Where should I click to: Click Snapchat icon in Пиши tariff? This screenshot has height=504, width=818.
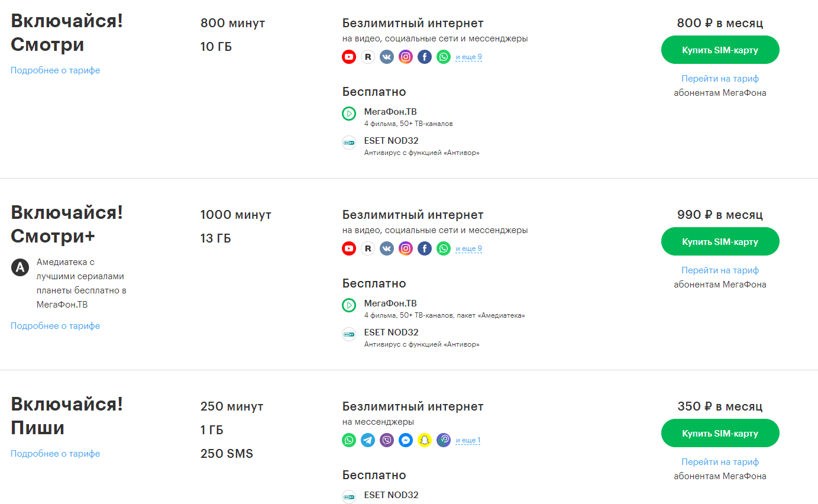(425, 440)
